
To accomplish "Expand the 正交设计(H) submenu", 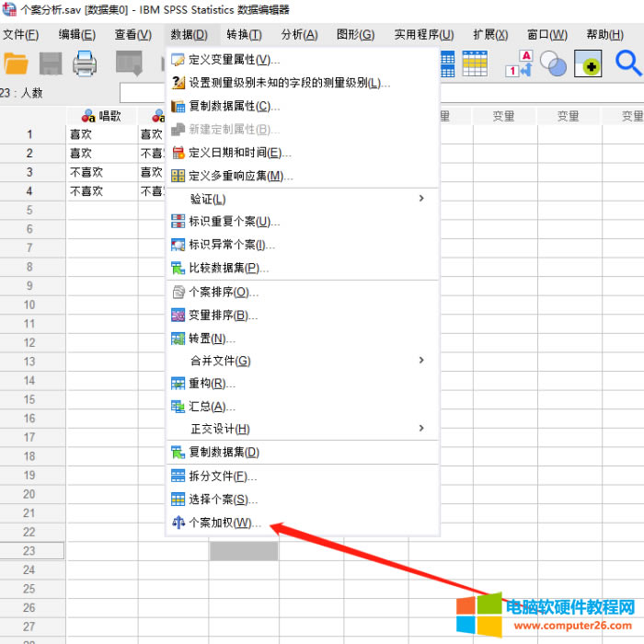I will tap(303, 430).
